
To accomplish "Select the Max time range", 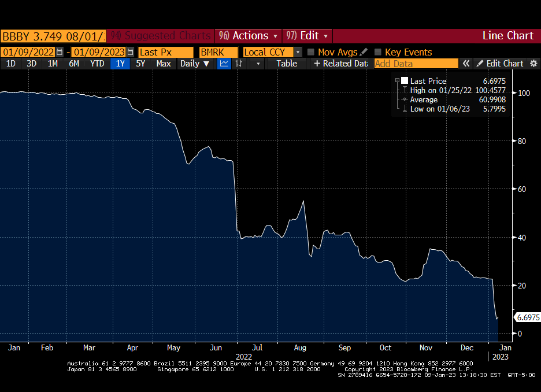I will (x=164, y=64).
